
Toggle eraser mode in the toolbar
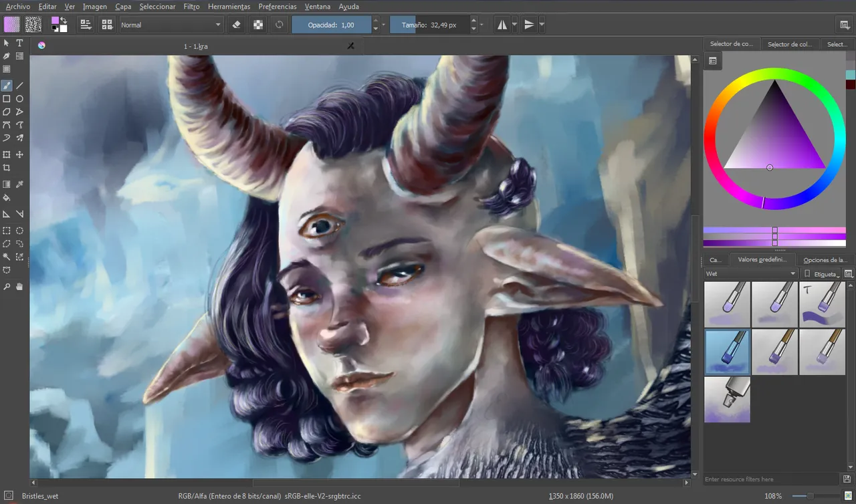[x=236, y=25]
